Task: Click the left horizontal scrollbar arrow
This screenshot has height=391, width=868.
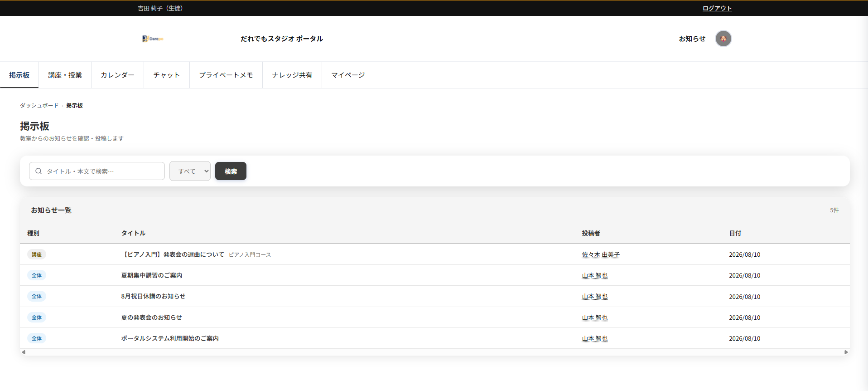Action: (x=24, y=352)
